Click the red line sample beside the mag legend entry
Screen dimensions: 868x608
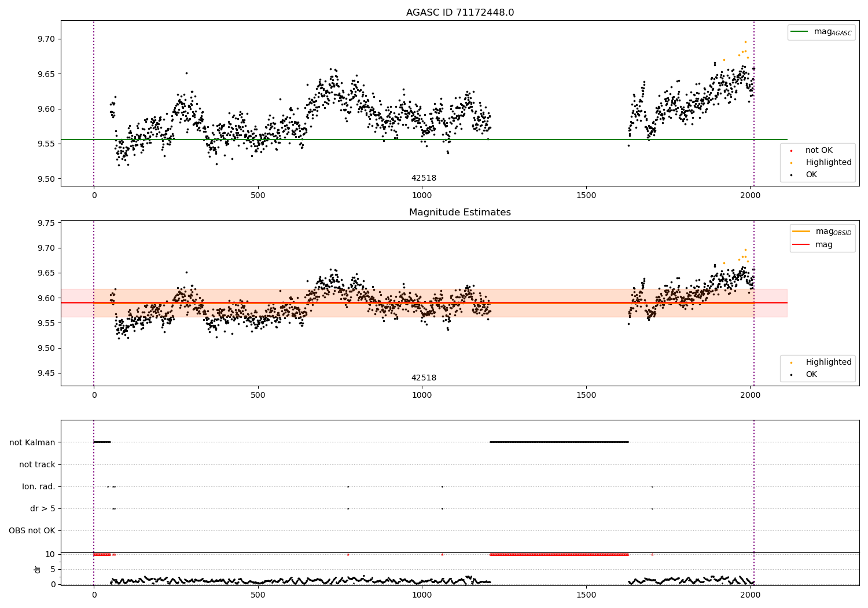(x=801, y=244)
